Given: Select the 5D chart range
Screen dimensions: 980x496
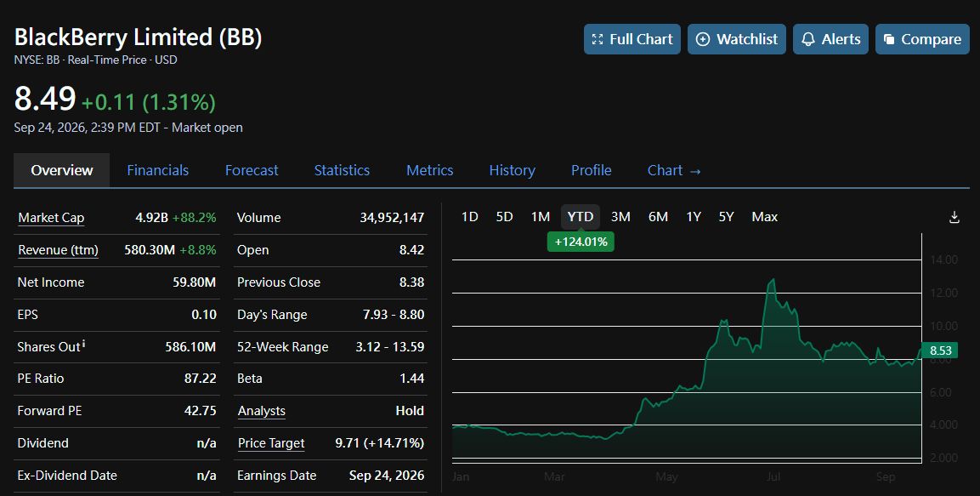Looking at the screenshot, I should point(504,216).
